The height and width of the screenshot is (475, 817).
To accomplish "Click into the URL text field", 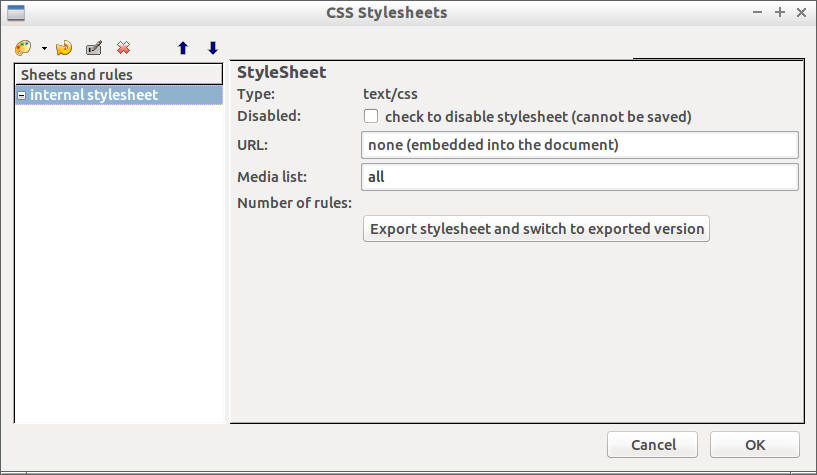I will coord(580,145).
